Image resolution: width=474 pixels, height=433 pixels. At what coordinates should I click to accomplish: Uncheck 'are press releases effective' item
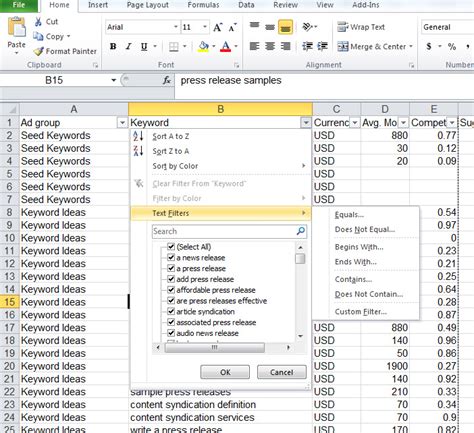(x=171, y=301)
